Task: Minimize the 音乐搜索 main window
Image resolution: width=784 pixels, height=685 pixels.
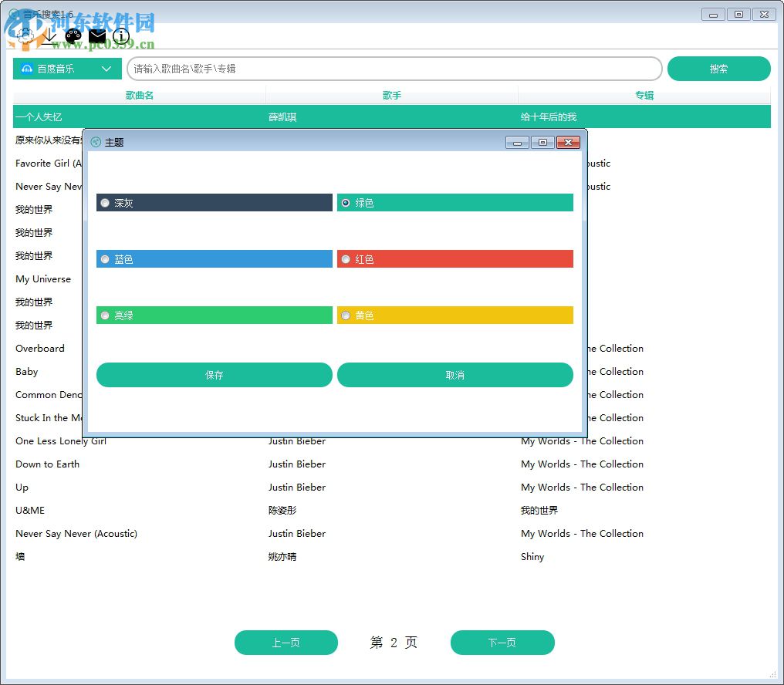Action: (x=714, y=15)
